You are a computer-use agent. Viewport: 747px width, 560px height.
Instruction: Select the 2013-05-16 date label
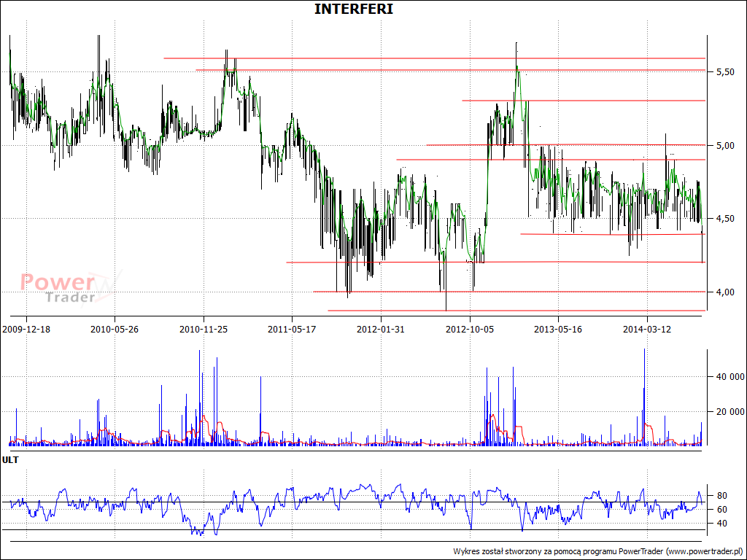558,329
